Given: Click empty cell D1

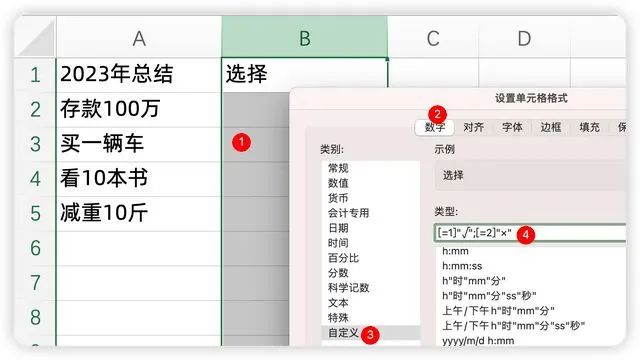Looking at the screenshot, I should pos(524,73).
